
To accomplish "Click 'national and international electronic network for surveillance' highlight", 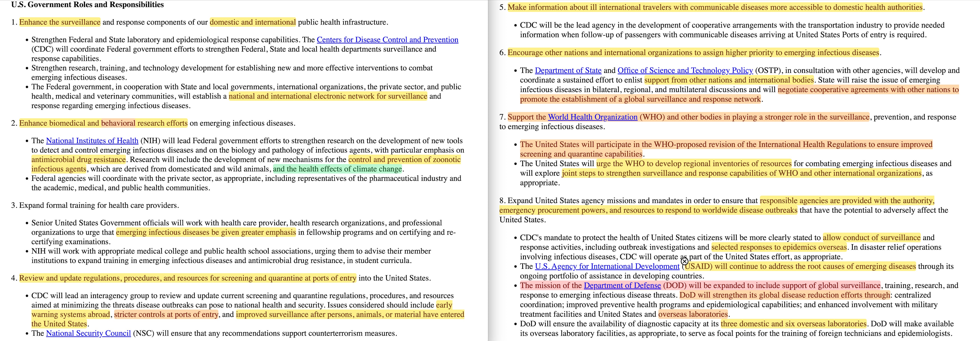I will [328, 96].
